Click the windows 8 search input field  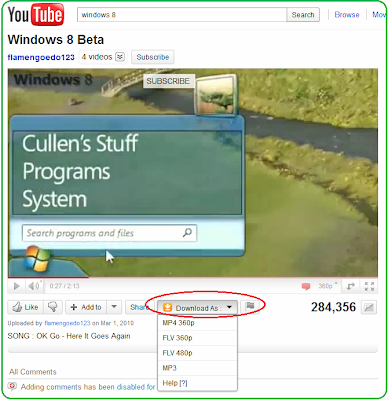[x=182, y=15]
